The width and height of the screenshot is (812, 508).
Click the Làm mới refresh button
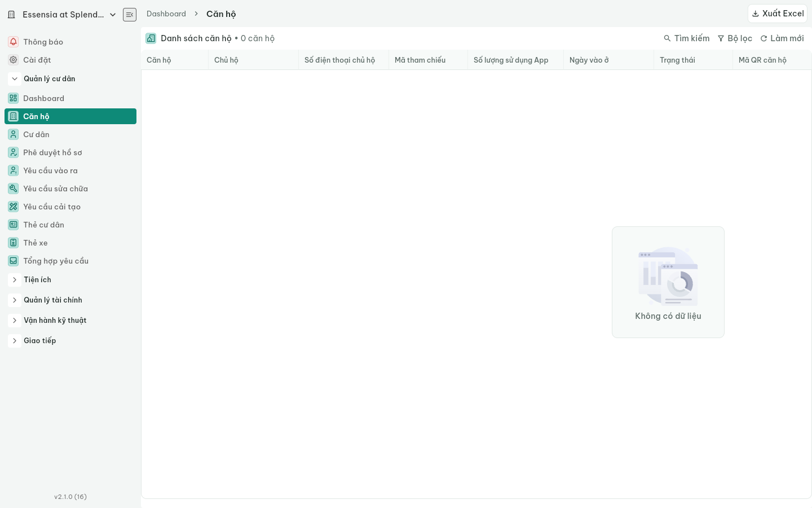coord(782,38)
